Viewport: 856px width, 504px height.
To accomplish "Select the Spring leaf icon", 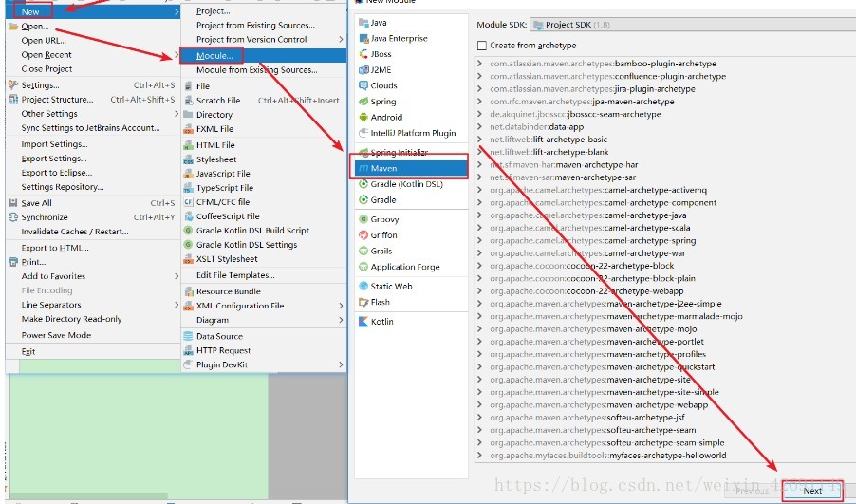I will point(363,102).
